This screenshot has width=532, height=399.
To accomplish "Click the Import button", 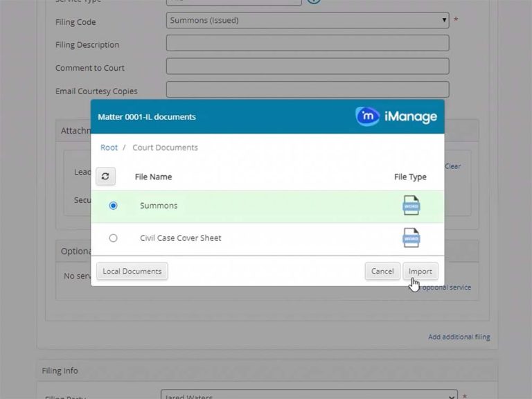I will click(x=420, y=271).
